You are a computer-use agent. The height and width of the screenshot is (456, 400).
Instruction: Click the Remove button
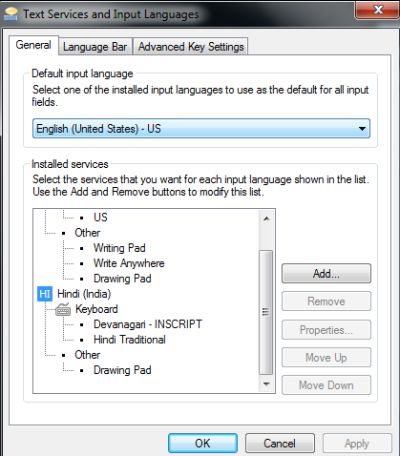pos(326,301)
